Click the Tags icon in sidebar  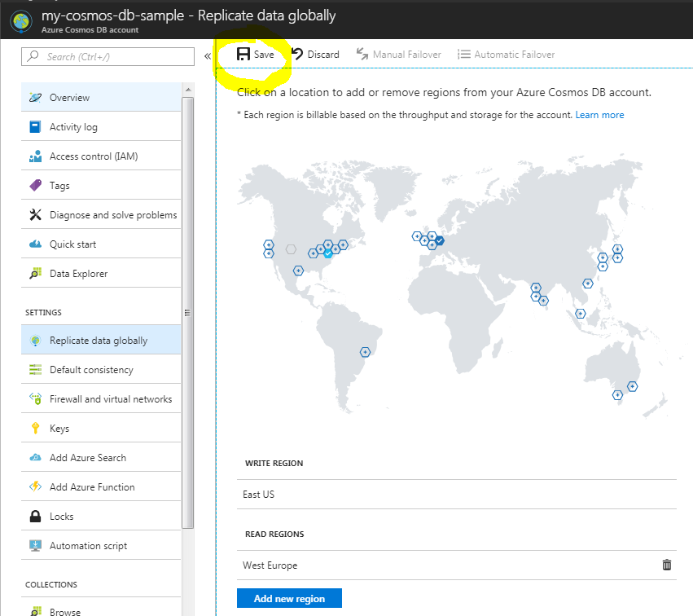click(x=35, y=186)
